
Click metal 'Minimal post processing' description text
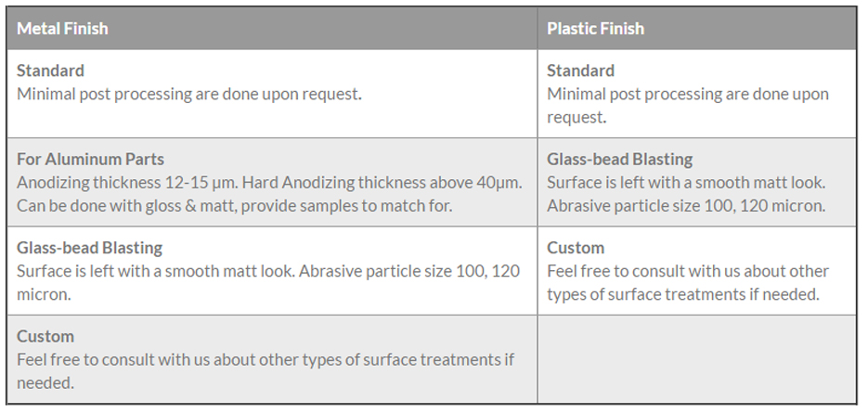(x=188, y=94)
